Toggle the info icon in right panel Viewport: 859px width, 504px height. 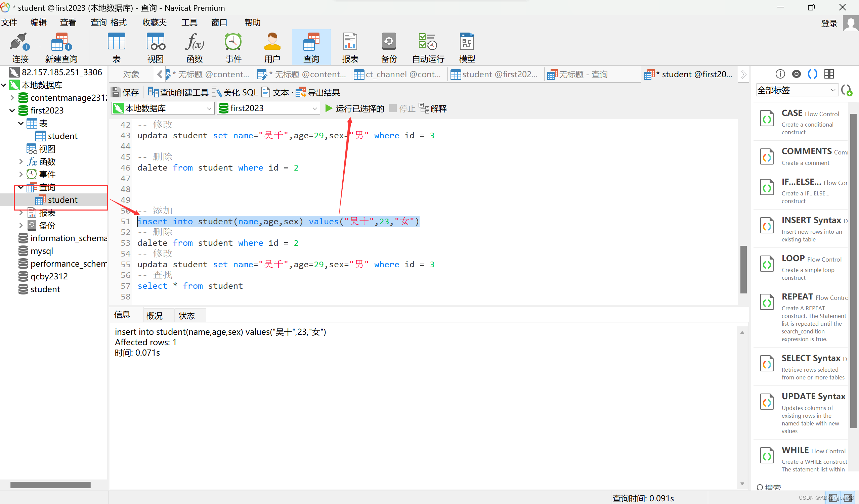pos(780,74)
